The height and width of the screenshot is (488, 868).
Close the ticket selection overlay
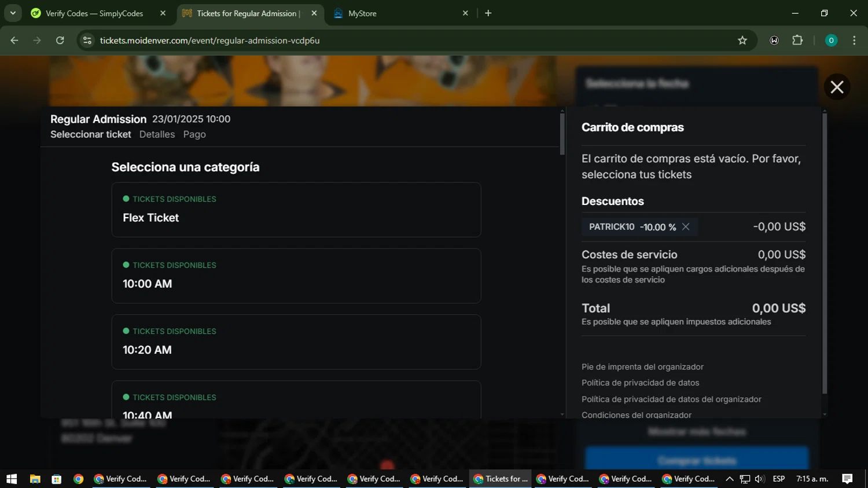point(837,87)
